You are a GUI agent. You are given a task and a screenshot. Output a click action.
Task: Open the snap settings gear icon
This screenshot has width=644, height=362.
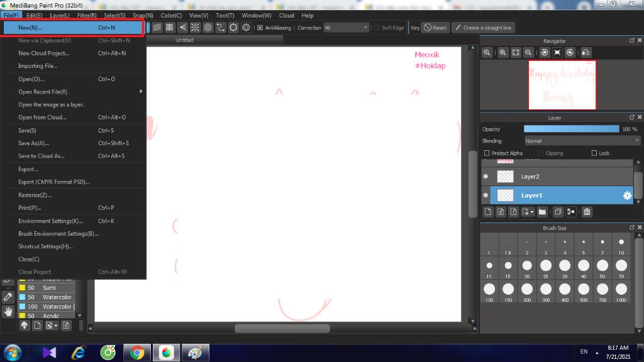click(246, 28)
